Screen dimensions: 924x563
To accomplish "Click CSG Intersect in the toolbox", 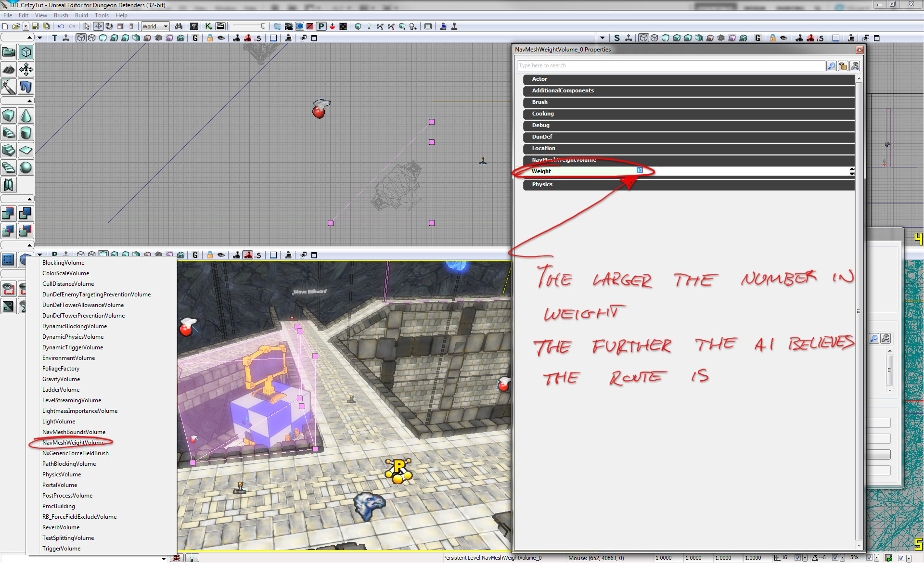I will tap(9, 231).
